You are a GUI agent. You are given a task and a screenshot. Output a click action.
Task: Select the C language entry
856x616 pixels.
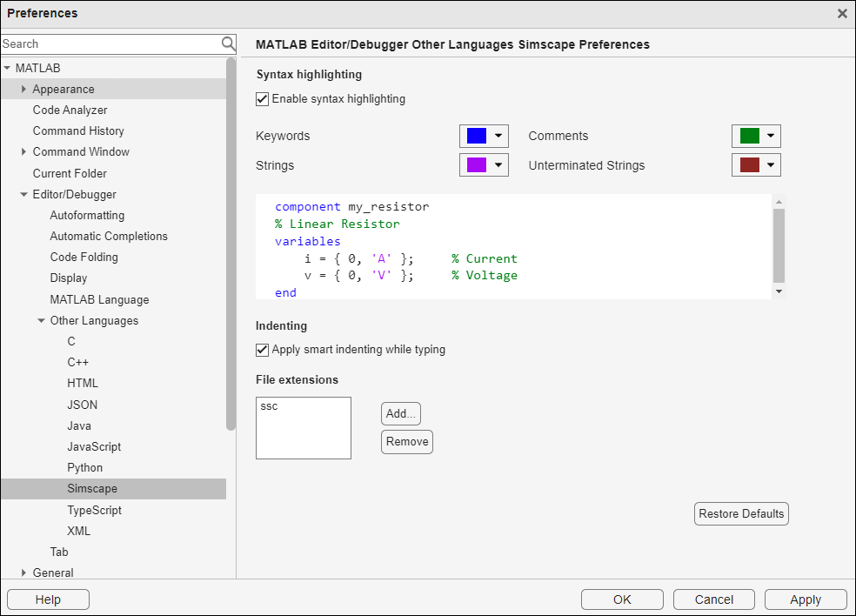[71, 341]
